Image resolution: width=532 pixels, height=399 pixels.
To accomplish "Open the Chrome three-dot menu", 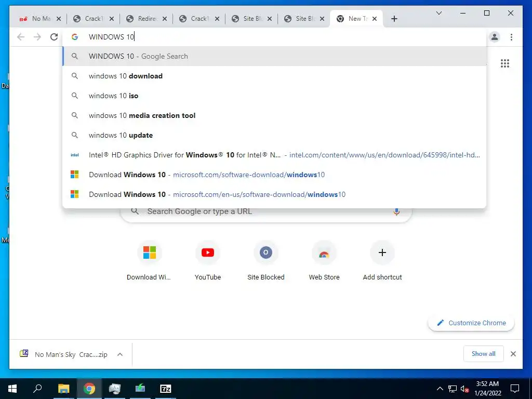I will [x=511, y=37].
